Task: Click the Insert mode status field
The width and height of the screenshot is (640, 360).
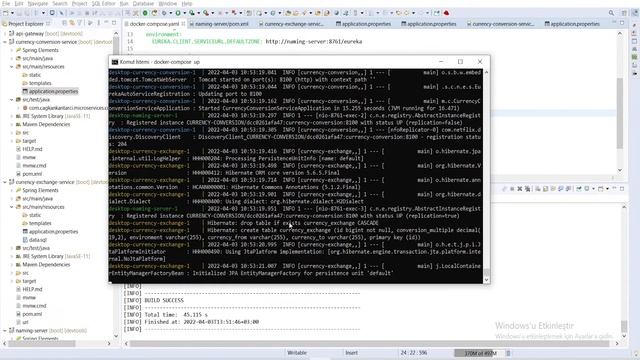Action: click(351, 353)
